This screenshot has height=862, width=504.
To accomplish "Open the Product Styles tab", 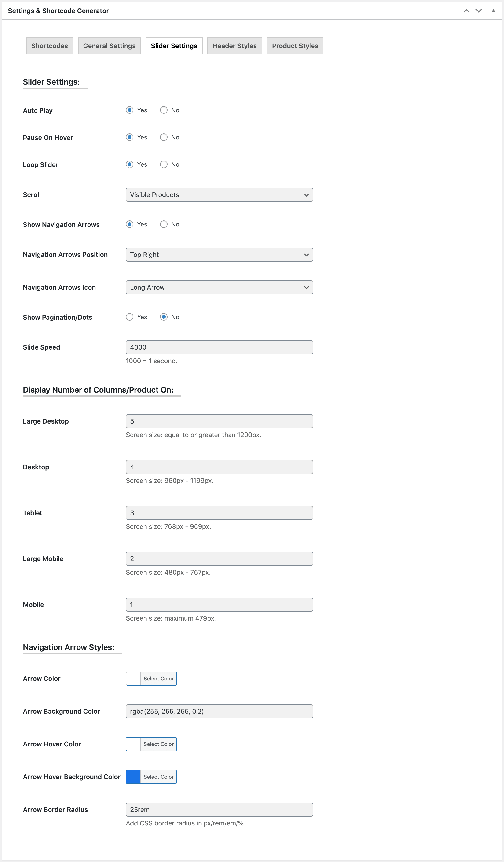I will click(x=295, y=46).
